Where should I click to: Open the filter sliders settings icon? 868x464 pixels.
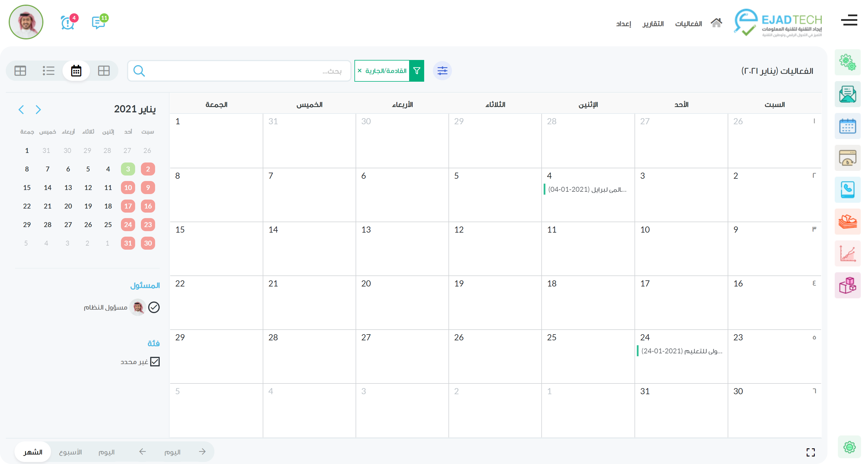tap(442, 71)
